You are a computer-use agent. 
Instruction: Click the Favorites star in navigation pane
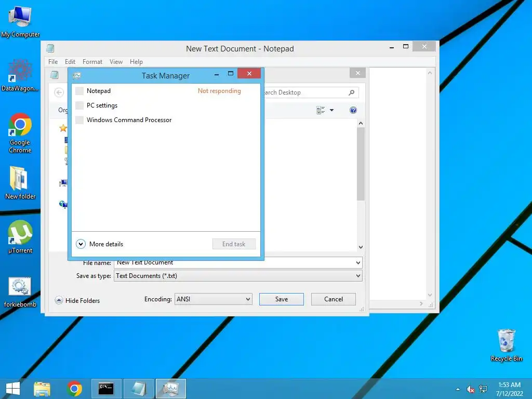coord(63,128)
